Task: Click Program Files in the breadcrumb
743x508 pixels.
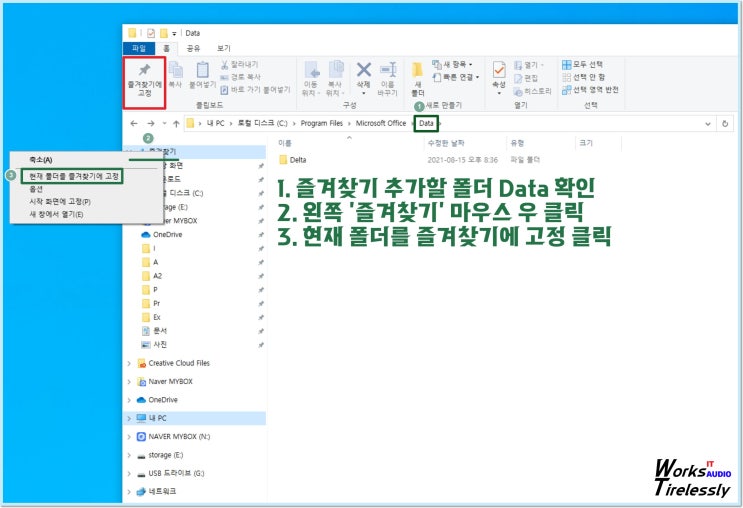Action: tap(322, 123)
